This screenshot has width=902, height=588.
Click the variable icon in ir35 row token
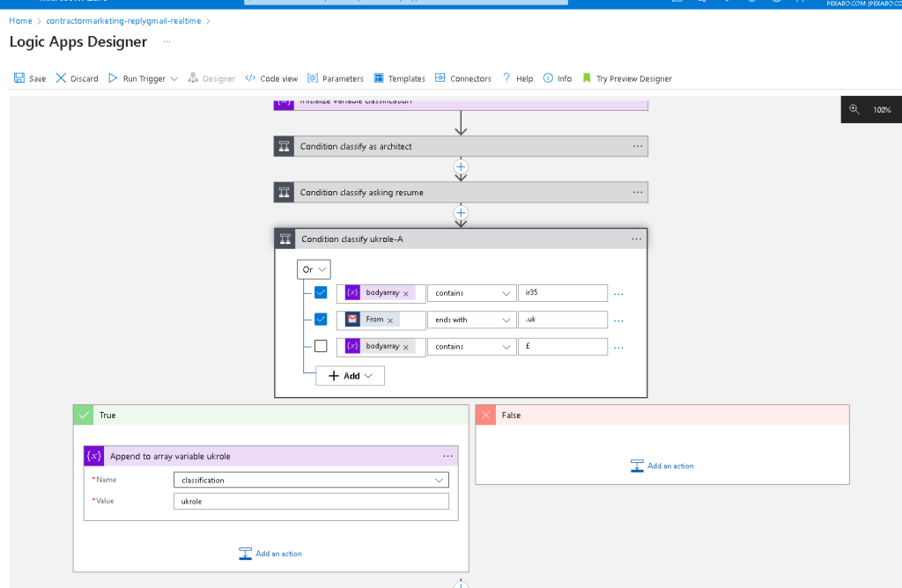(x=352, y=292)
